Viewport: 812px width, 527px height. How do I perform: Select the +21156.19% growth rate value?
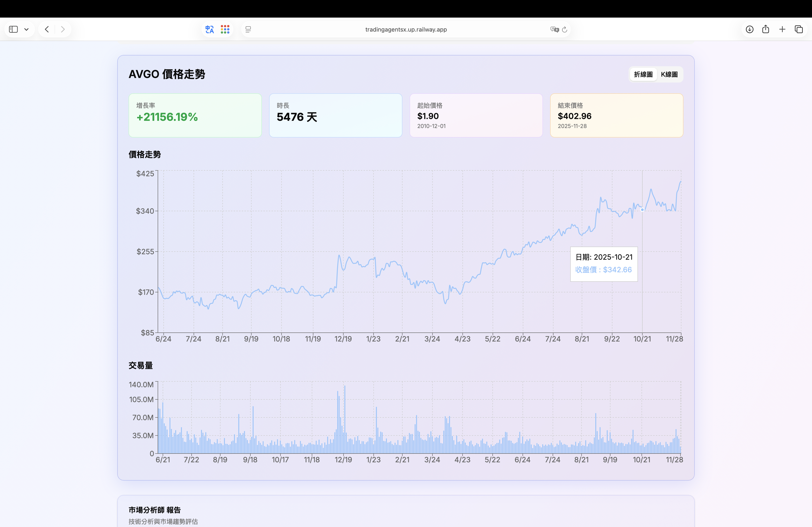tap(167, 117)
